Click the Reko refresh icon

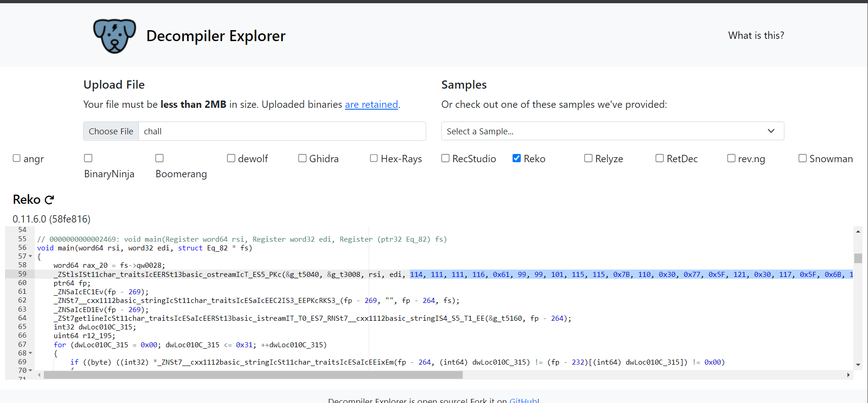coord(49,200)
